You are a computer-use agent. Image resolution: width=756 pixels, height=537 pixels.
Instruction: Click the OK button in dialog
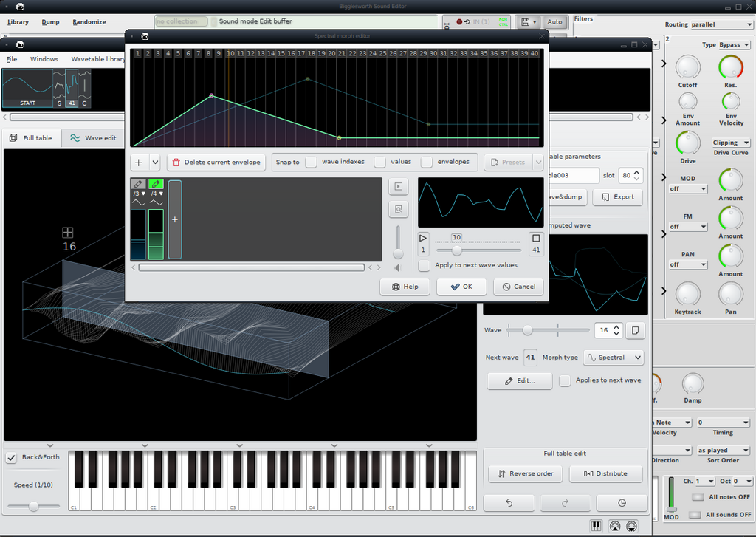pyautogui.click(x=461, y=287)
